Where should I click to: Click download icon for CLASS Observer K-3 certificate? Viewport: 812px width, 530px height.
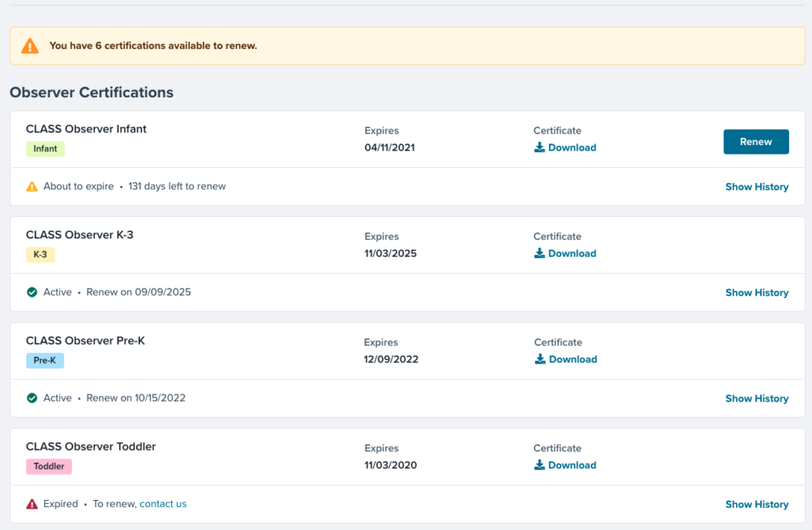[x=539, y=254]
